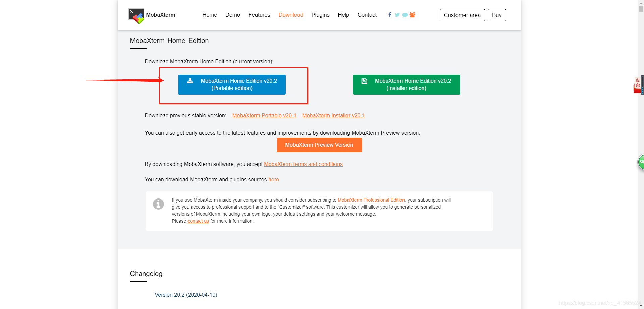
Task: Click the scrollbar down arrow
Action: pos(641,306)
